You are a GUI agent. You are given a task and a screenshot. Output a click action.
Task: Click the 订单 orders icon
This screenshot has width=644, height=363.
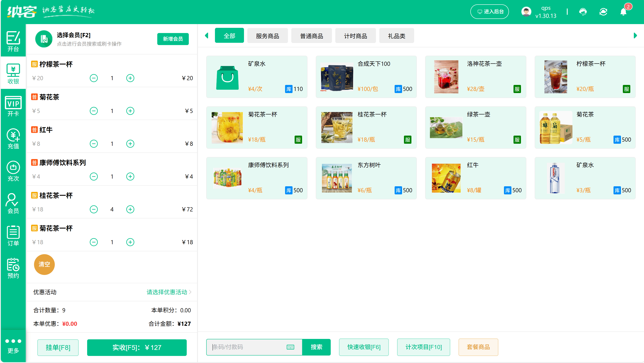13,235
